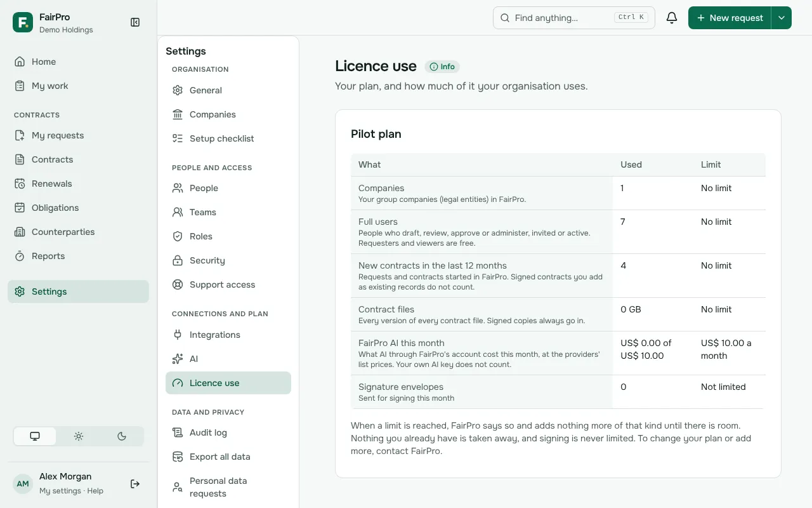This screenshot has width=812, height=508.
Task: Navigate to Contracts
Action: pos(78,159)
